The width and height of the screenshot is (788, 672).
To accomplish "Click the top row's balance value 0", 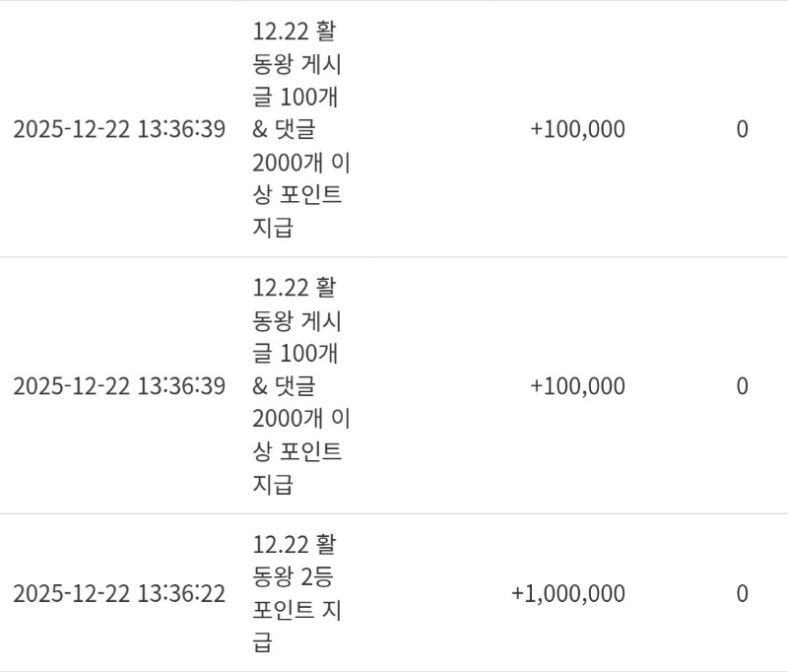I will tap(742, 129).
